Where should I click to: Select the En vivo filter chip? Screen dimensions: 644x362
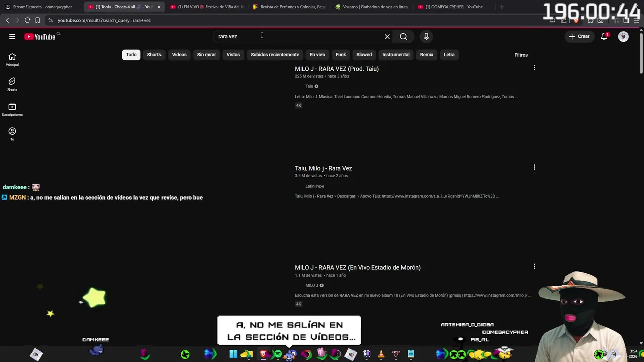(317, 55)
